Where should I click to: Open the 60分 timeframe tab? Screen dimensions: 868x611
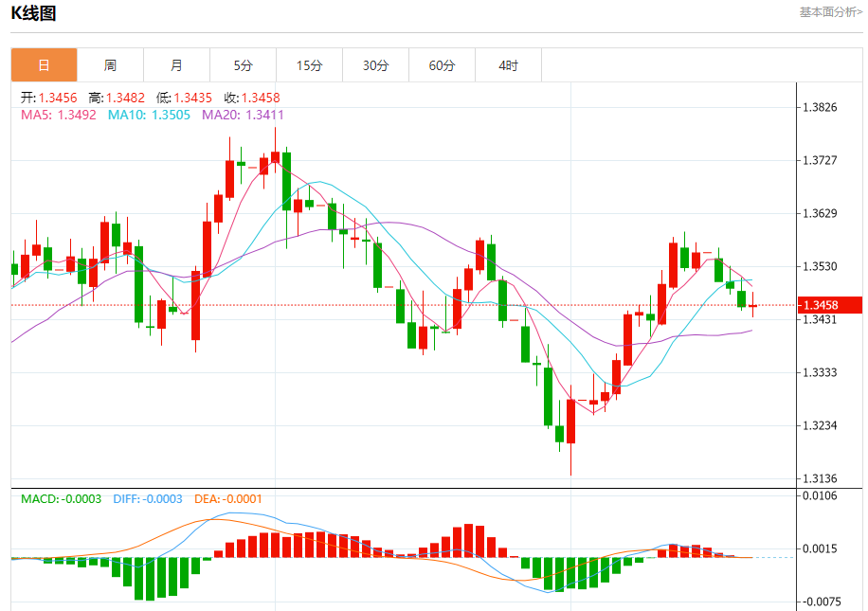(443, 65)
